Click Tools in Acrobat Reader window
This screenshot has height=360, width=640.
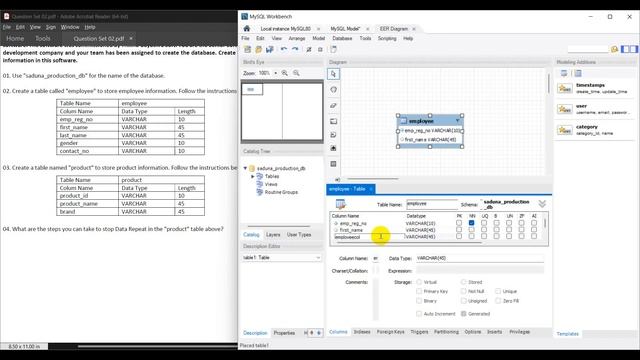pos(42,38)
